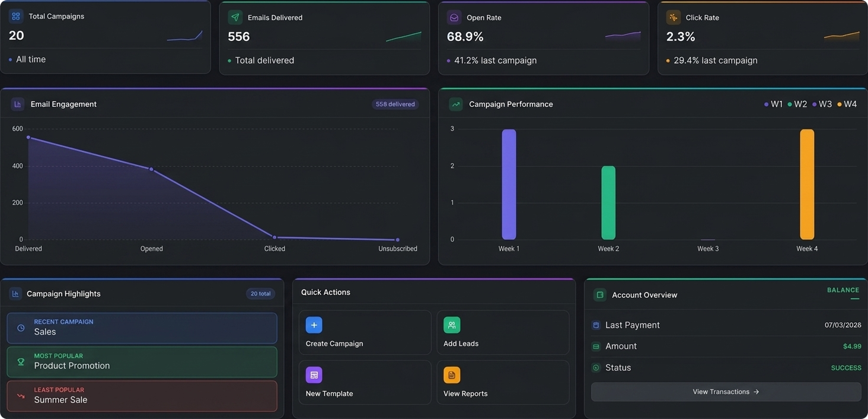Click the orange View Reports document icon
The width and height of the screenshot is (868, 419).
[452, 375]
